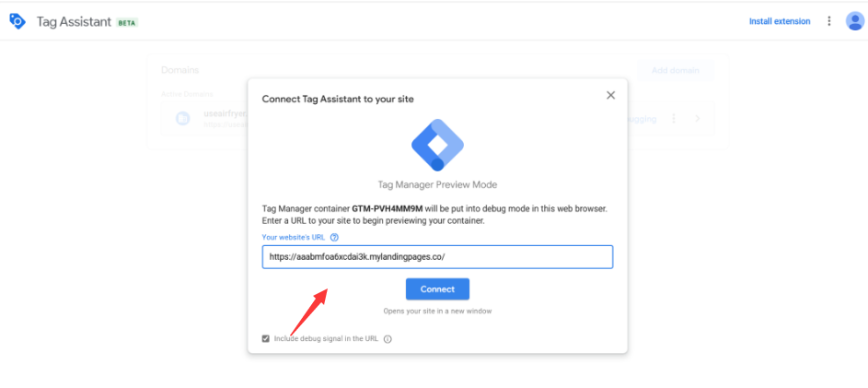Viewport: 868px width, 388px height.
Task: Focus the website URL input field
Action: pyautogui.click(x=437, y=257)
